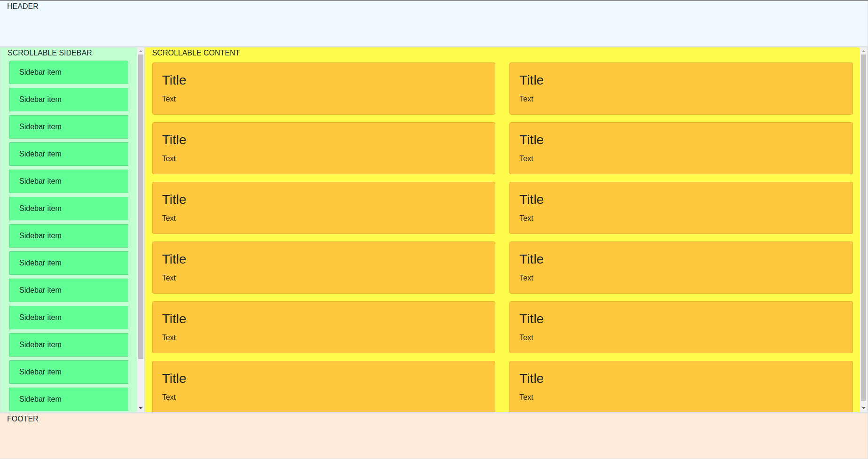Screen dimensions: 868x459
Task: Select the third Title card in right column
Action: coord(681,208)
